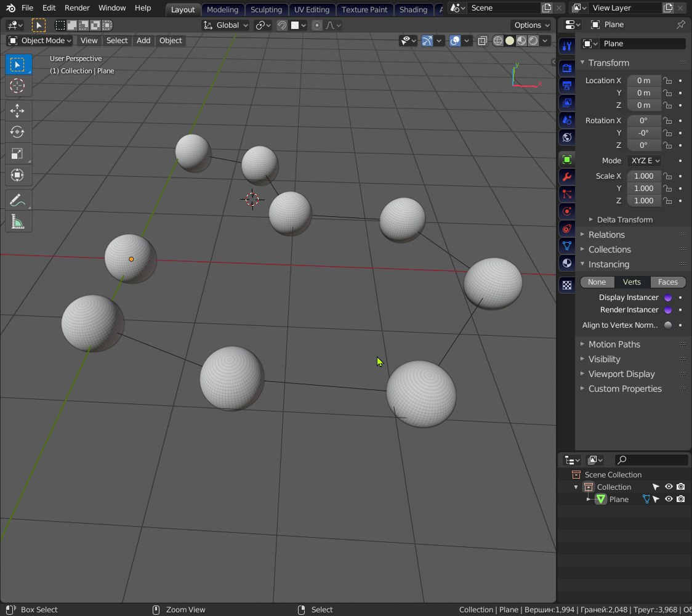This screenshot has height=616, width=692.
Task: Switch to solid viewport shading
Action: pos(510,41)
